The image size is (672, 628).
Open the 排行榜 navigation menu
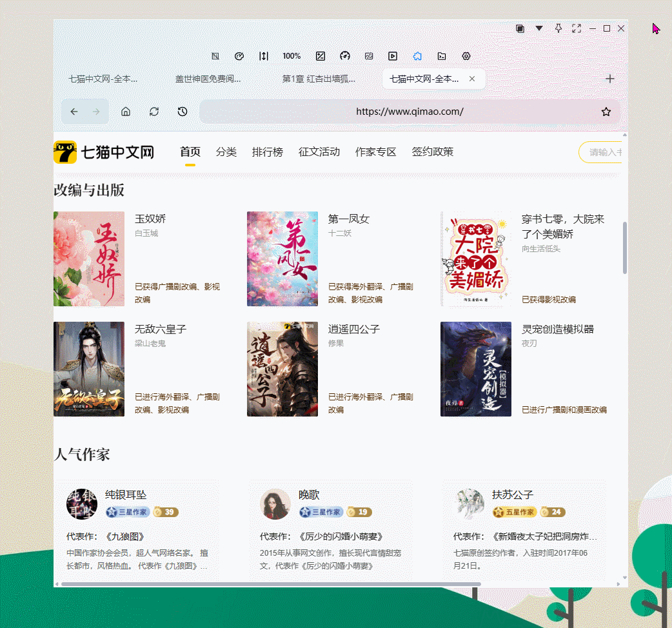[x=268, y=152]
